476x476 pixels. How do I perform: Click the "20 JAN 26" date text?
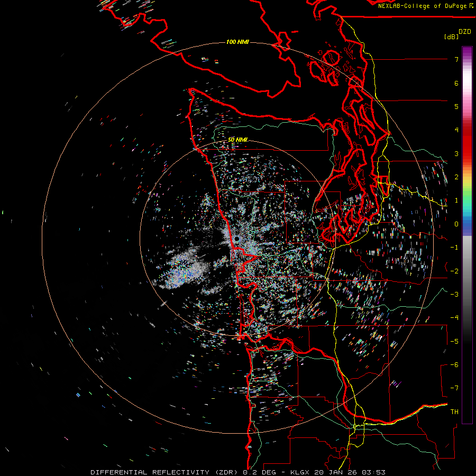point(336,472)
